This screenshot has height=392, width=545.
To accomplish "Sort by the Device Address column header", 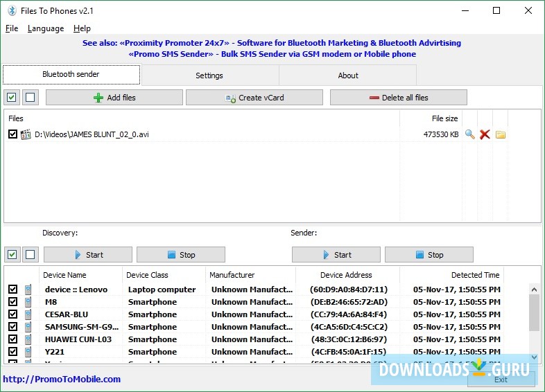I will 347,275.
